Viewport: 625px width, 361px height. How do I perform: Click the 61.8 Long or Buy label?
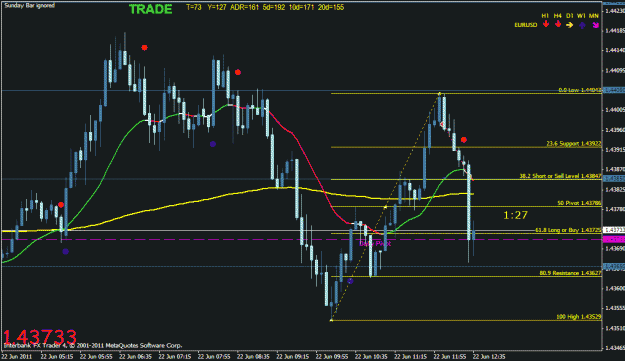(568, 230)
